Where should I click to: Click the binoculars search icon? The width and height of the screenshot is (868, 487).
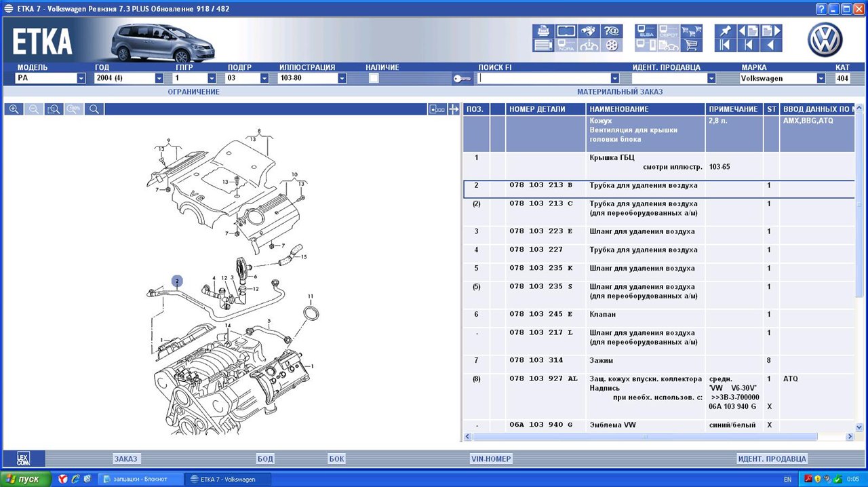[589, 31]
